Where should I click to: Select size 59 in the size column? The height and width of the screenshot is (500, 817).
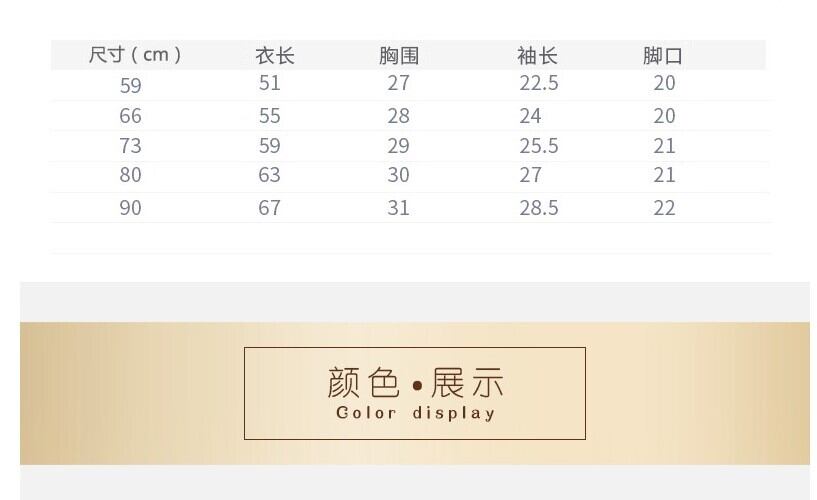[x=131, y=85]
